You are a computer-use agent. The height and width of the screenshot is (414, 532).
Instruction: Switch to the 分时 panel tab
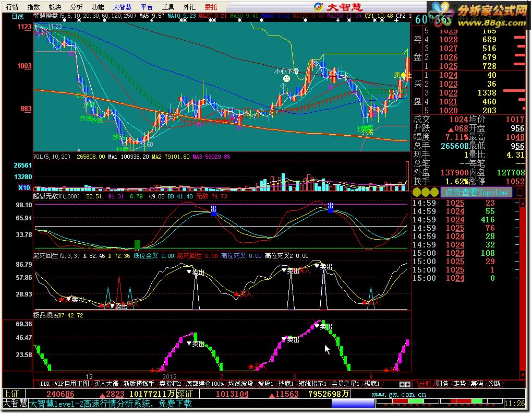(425, 384)
